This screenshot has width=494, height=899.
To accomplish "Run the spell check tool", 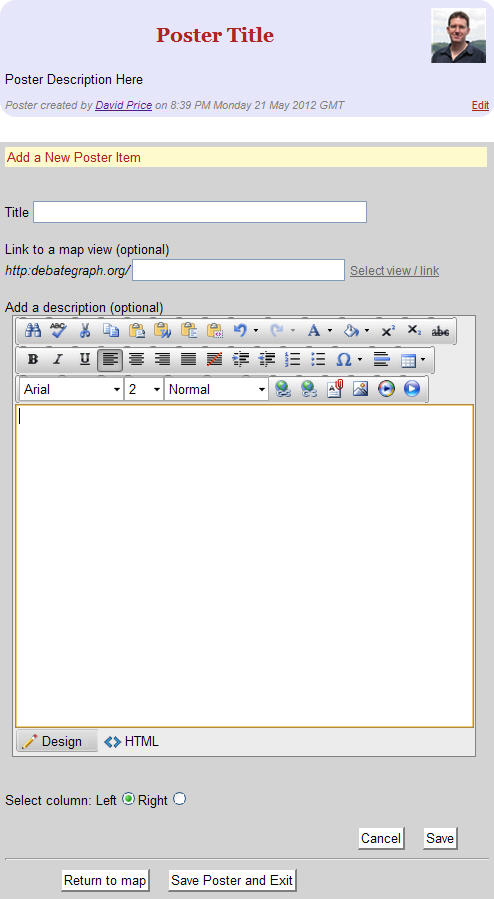I will [58, 331].
